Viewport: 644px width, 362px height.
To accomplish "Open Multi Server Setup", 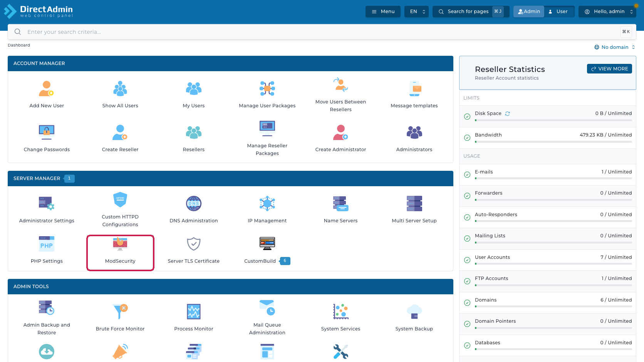I will 414,210.
